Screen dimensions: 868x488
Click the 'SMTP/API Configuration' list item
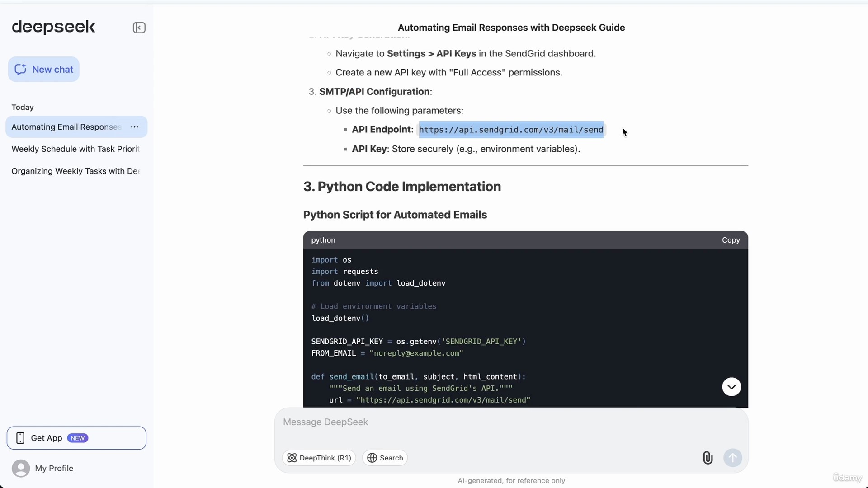(x=375, y=92)
